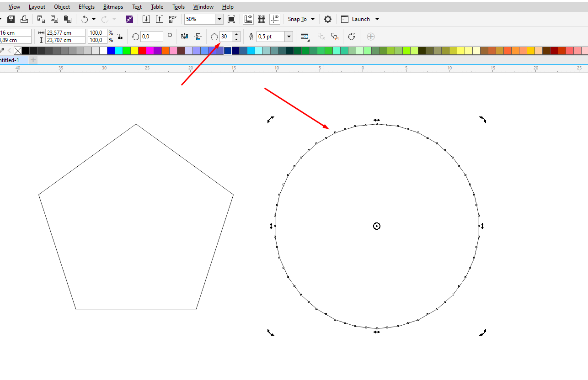The height and width of the screenshot is (380, 588).
Task: Click the To back of layer icon
Action: click(x=335, y=37)
